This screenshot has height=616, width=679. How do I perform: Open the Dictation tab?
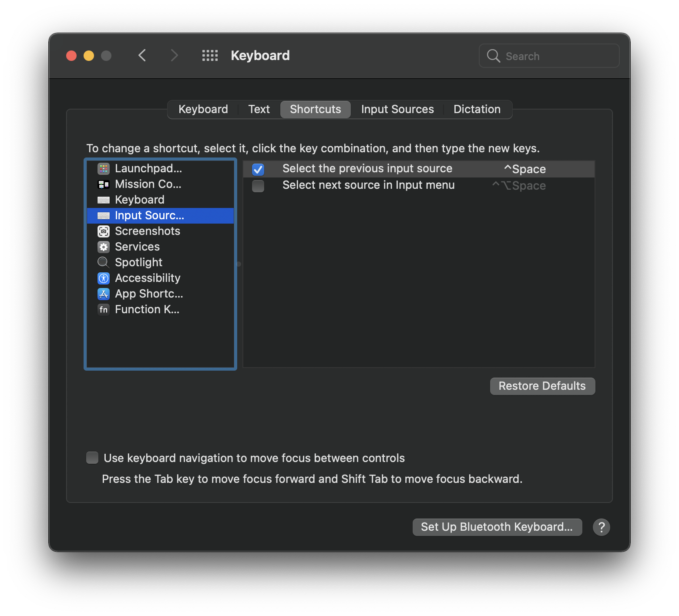[477, 109]
